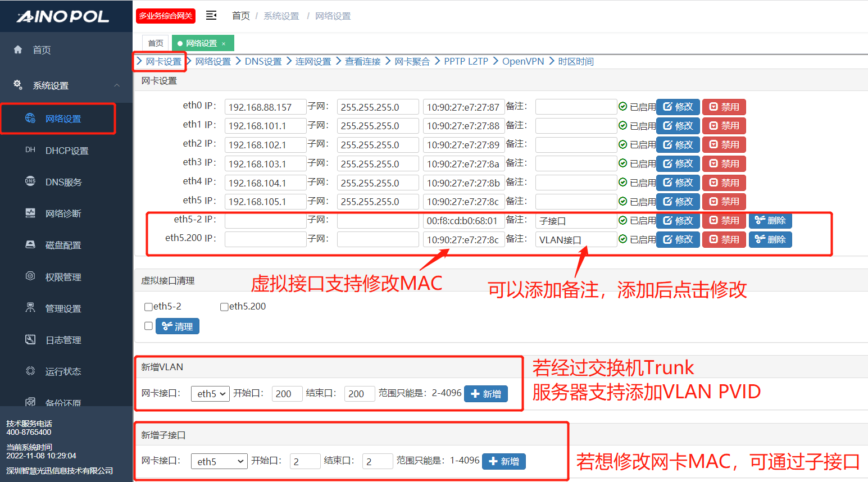The width and height of the screenshot is (868, 482).
Task: Open log management in the sidebar
Action: click(x=63, y=340)
